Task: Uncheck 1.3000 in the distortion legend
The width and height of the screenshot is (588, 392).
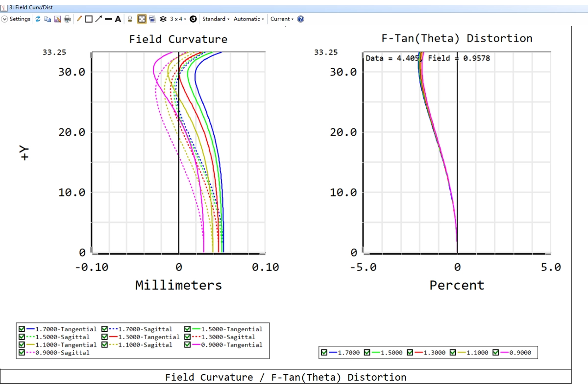Action: click(x=410, y=352)
